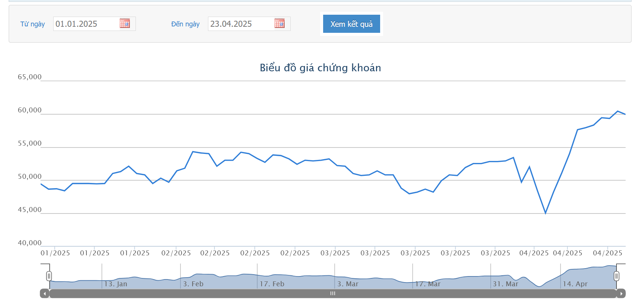Click the navigator's right scroll arrow
Image resolution: width=644 pixels, height=304 pixels.
tap(621, 293)
